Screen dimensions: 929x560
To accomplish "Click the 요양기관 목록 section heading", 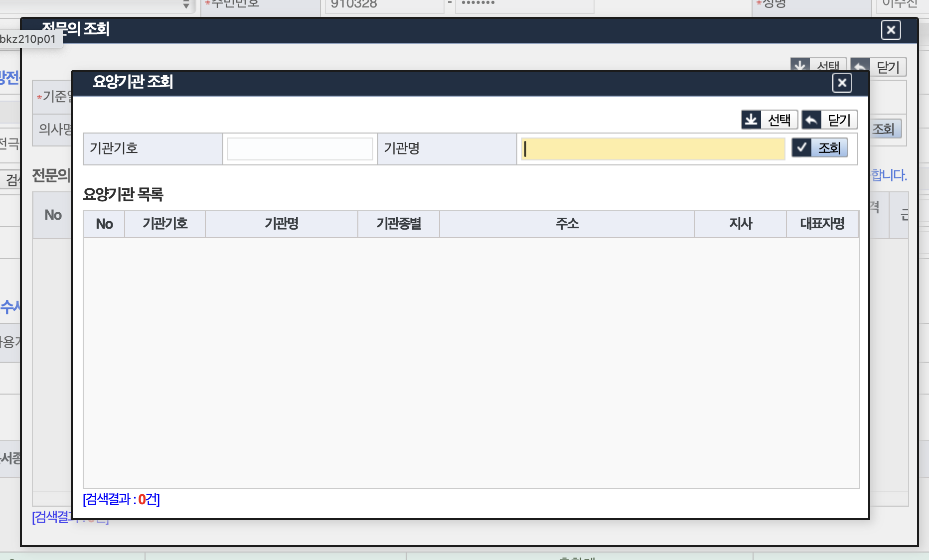I will [123, 194].
